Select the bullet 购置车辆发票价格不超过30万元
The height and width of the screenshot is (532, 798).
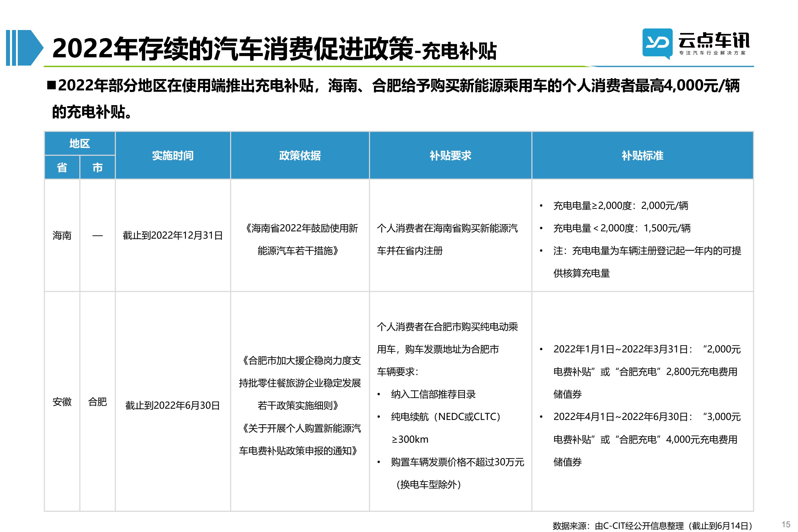457,462
